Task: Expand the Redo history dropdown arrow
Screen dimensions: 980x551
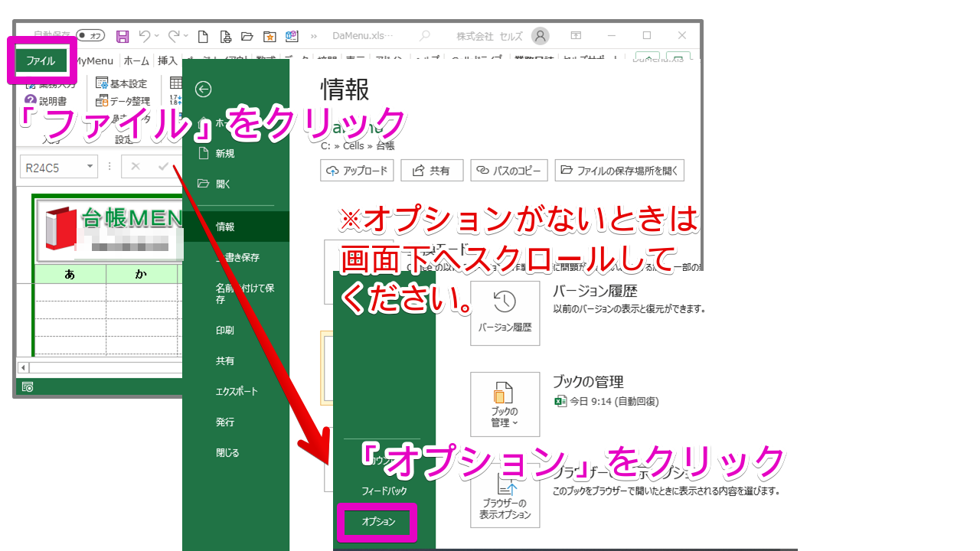Action: pos(186,36)
